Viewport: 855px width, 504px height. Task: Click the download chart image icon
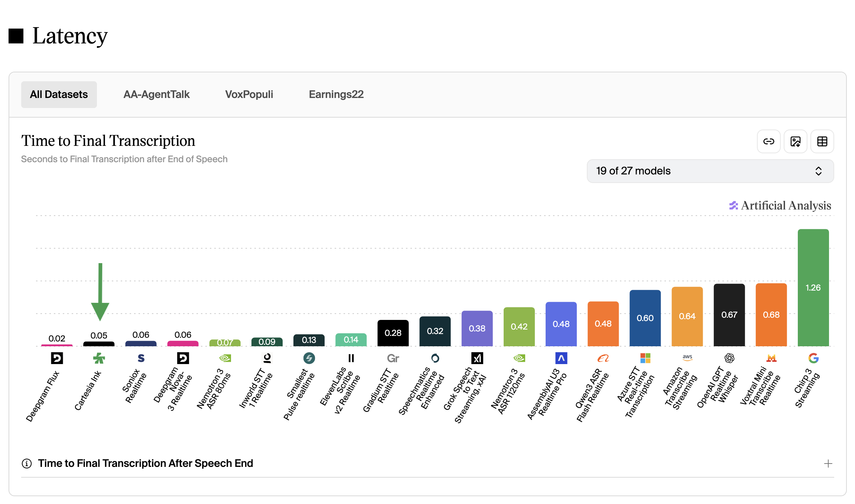tap(795, 141)
